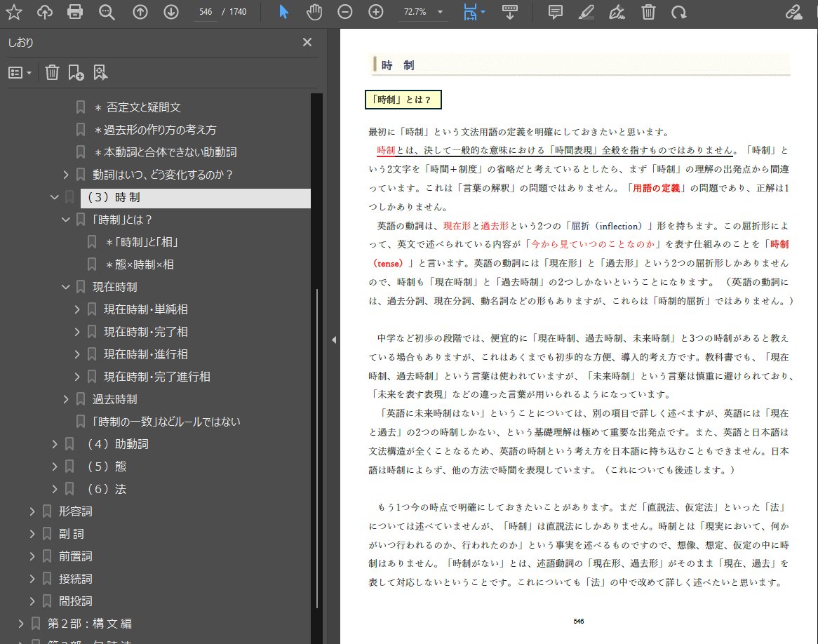
Task: Click the rotate page icon
Action: click(x=678, y=11)
